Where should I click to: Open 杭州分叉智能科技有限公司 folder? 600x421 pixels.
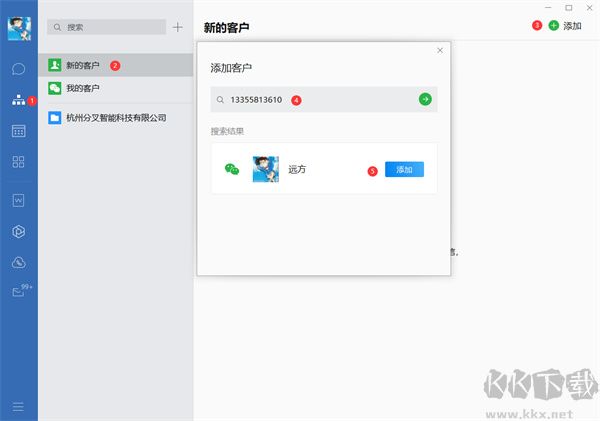(x=116, y=117)
